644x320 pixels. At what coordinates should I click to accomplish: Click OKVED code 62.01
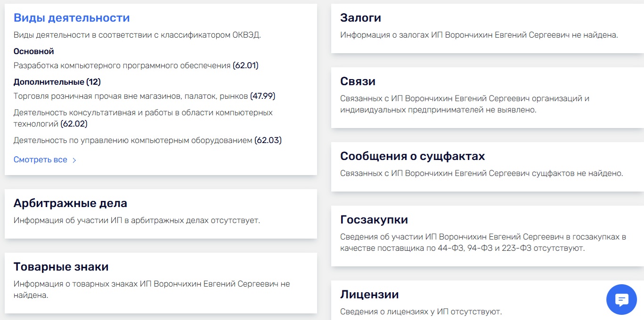click(245, 65)
